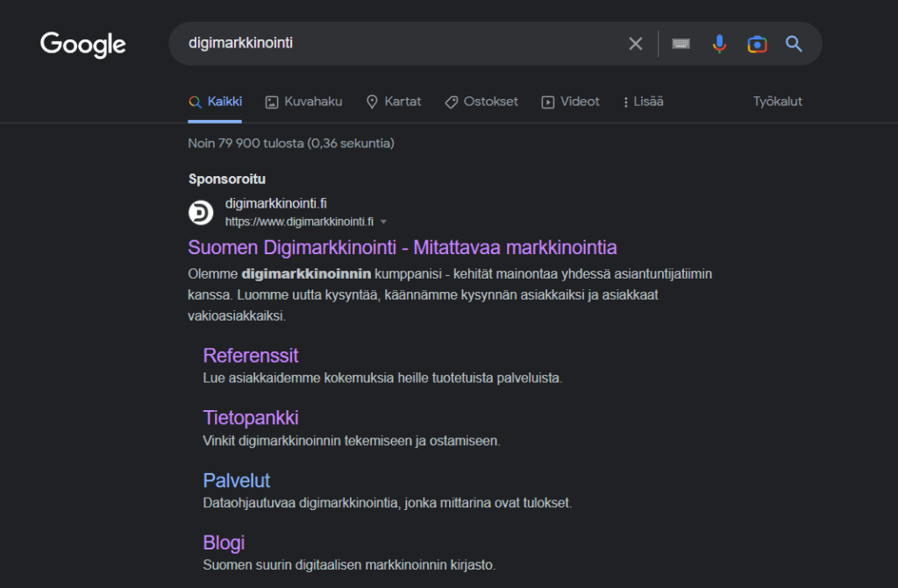This screenshot has width=898, height=588.
Task: Open the Suomen Digimarkkinointi ad headline
Action: click(402, 247)
